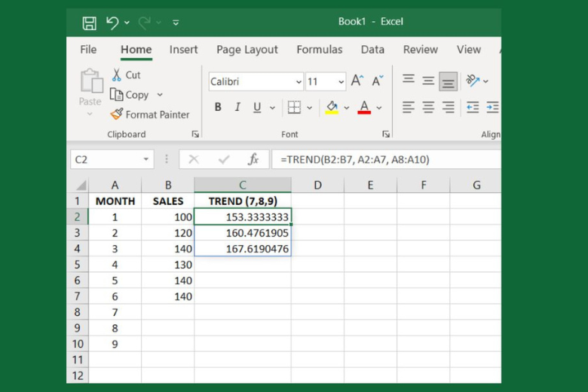
Task: Toggle Bold formatting
Action: pyautogui.click(x=218, y=107)
